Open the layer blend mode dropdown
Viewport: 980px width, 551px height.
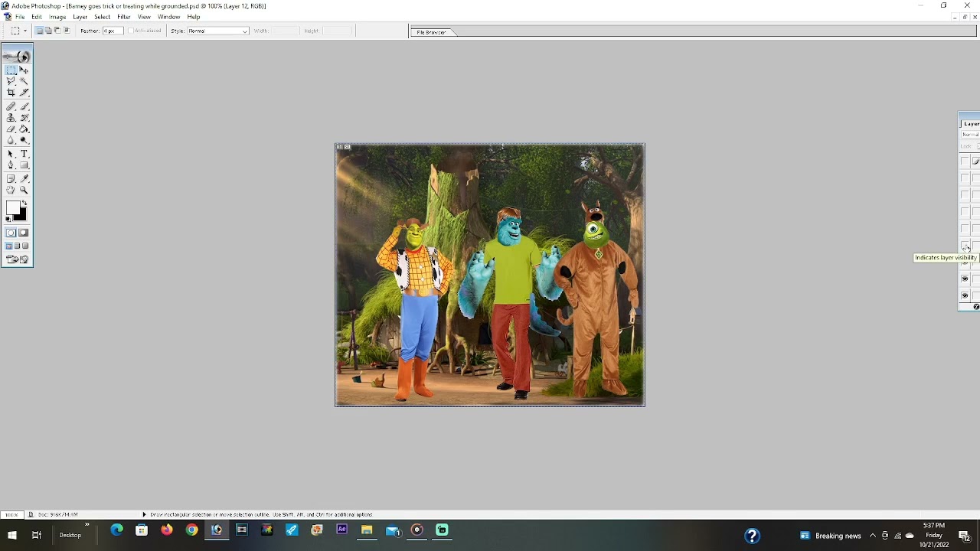tap(971, 134)
